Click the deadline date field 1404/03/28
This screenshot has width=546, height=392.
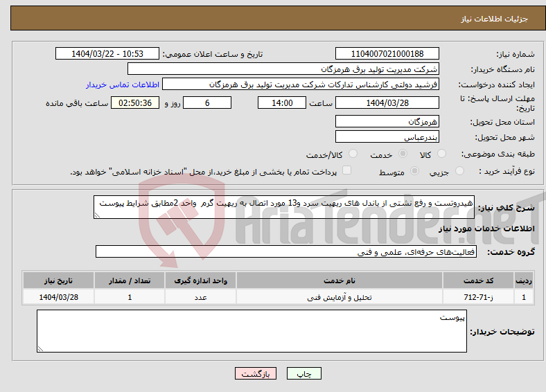click(x=387, y=103)
